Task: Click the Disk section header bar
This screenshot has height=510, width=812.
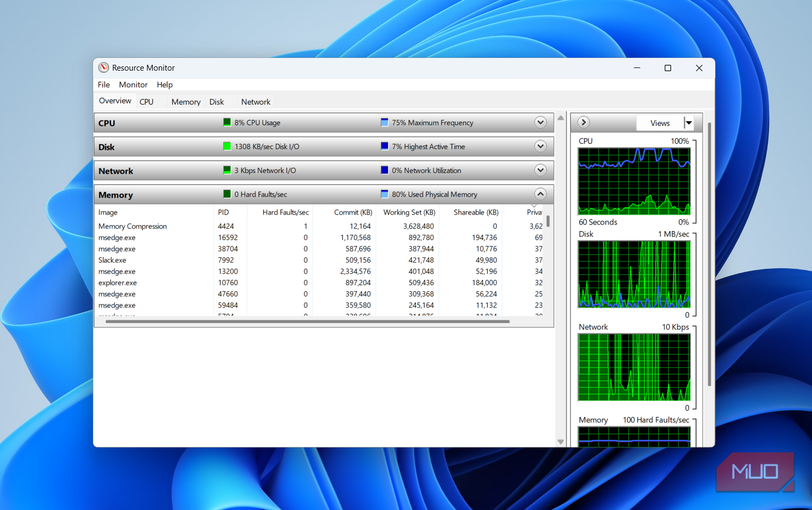Action: coord(324,147)
